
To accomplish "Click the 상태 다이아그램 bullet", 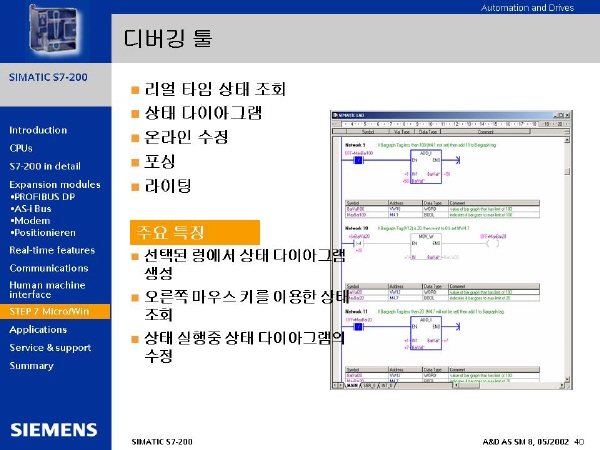I will tap(203, 113).
